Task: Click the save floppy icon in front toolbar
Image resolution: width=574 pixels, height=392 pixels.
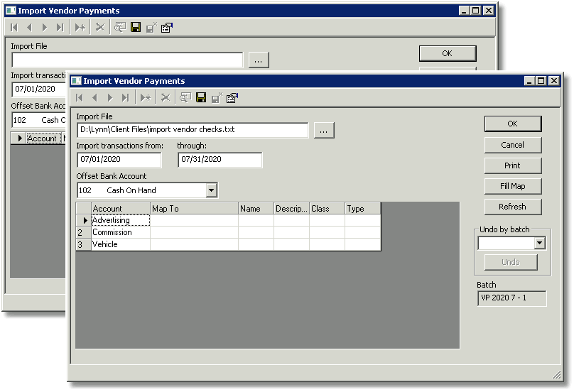Action: point(201,97)
